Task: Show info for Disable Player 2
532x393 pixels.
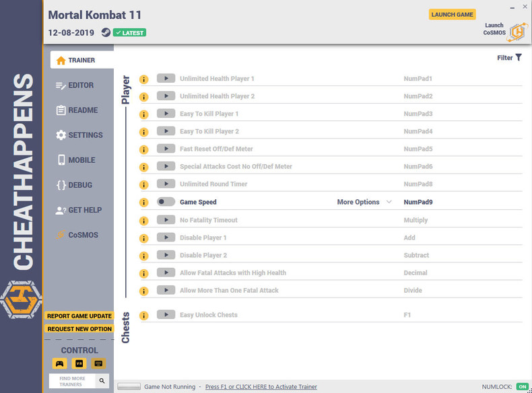Action: point(144,256)
